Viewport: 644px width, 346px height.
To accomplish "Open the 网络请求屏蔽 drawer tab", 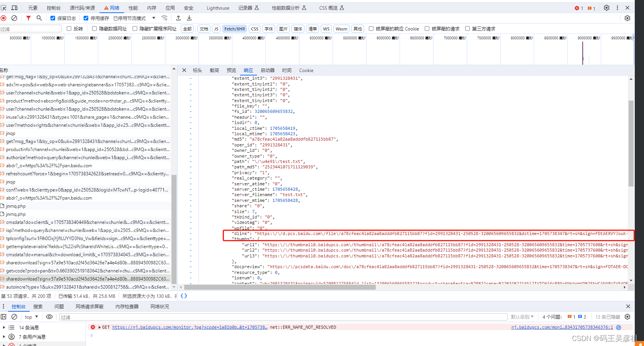I will pos(90,306).
